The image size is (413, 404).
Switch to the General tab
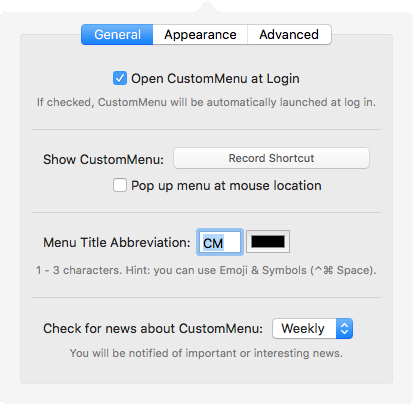117,34
